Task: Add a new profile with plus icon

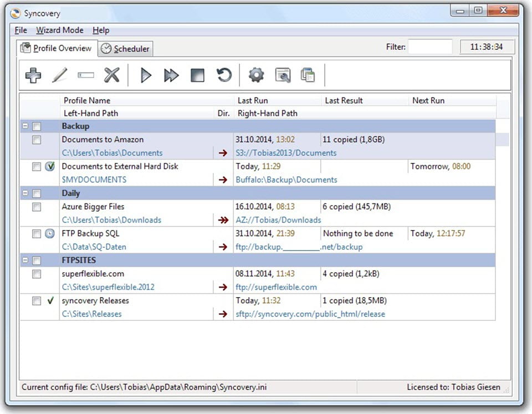Action: (x=33, y=75)
